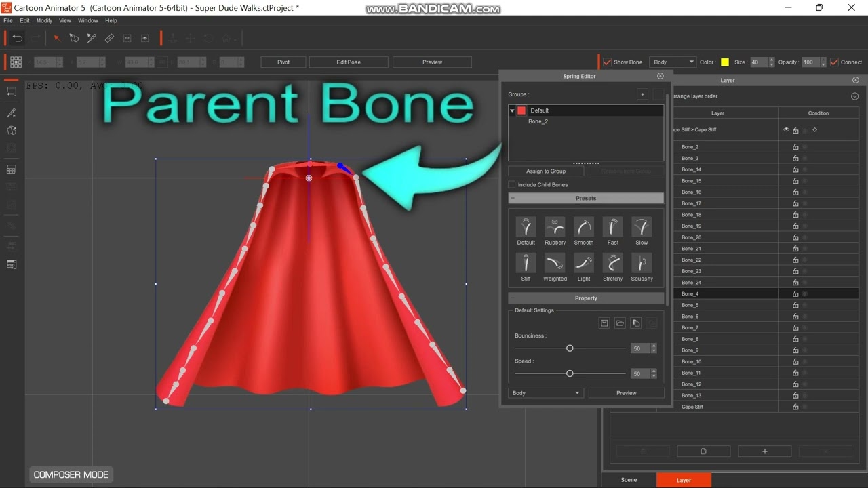Switch to the Scene tab
Image resolution: width=868 pixels, height=488 pixels.
click(629, 480)
